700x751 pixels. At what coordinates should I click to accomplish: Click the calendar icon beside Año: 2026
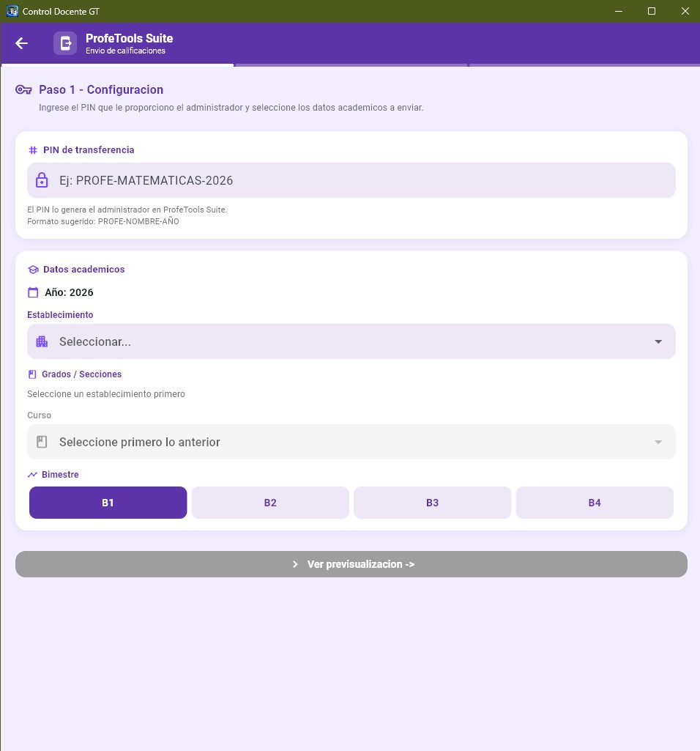(33, 292)
